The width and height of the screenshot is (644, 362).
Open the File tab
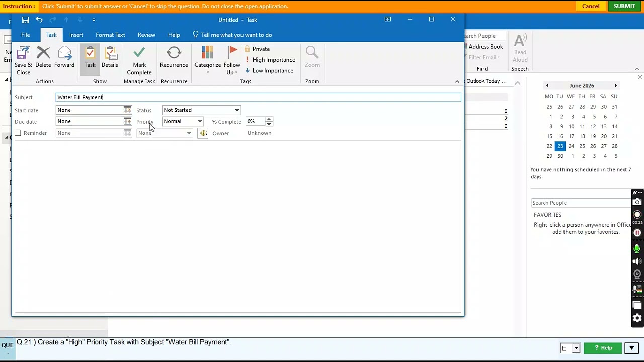tap(25, 35)
